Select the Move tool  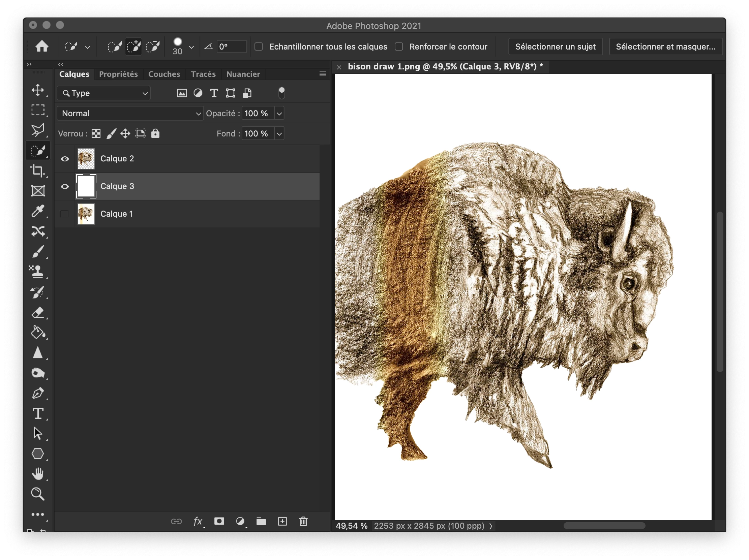[38, 90]
